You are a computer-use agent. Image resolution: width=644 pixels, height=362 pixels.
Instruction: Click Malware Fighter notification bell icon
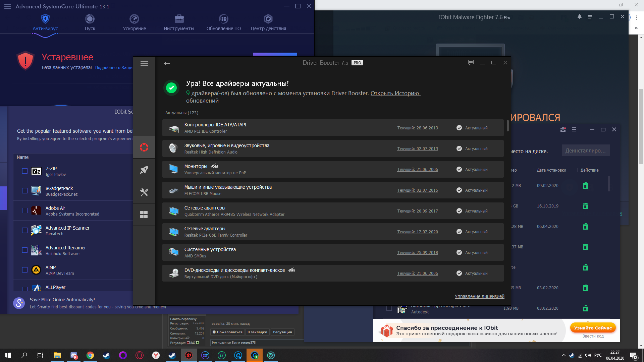click(580, 16)
